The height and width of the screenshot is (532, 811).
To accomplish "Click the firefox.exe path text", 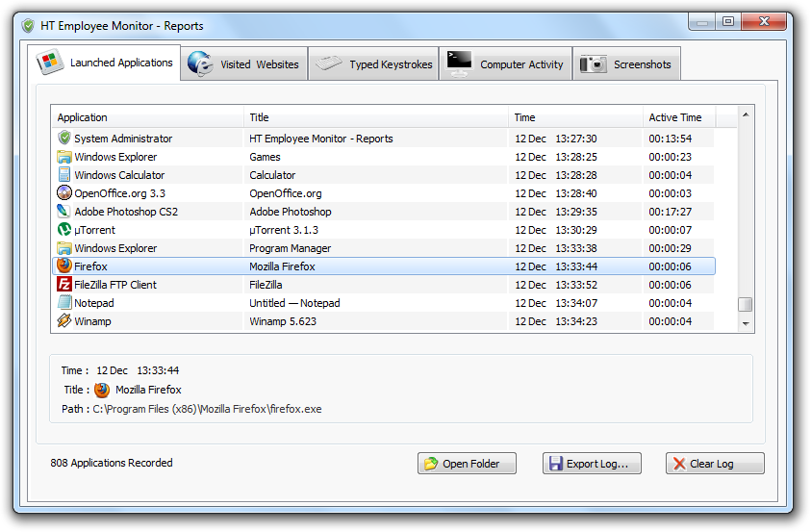I will 207,409.
